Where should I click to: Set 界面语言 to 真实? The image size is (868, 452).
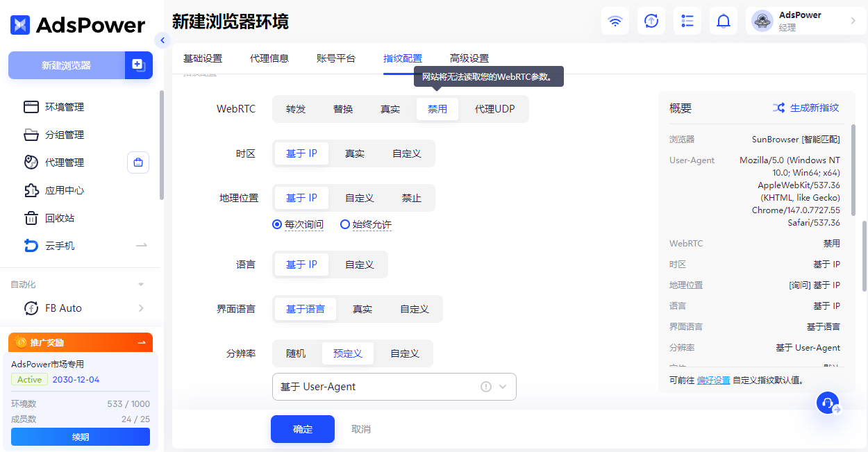[x=362, y=309]
